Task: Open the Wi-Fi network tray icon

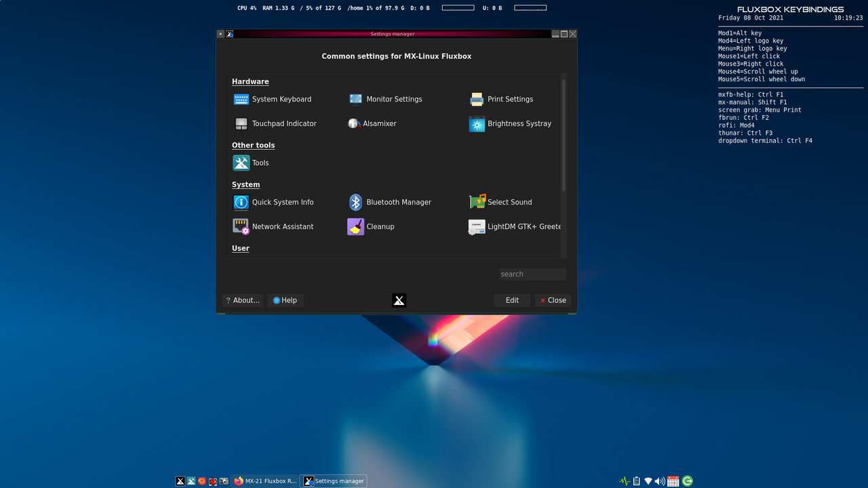Action: point(648,481)
